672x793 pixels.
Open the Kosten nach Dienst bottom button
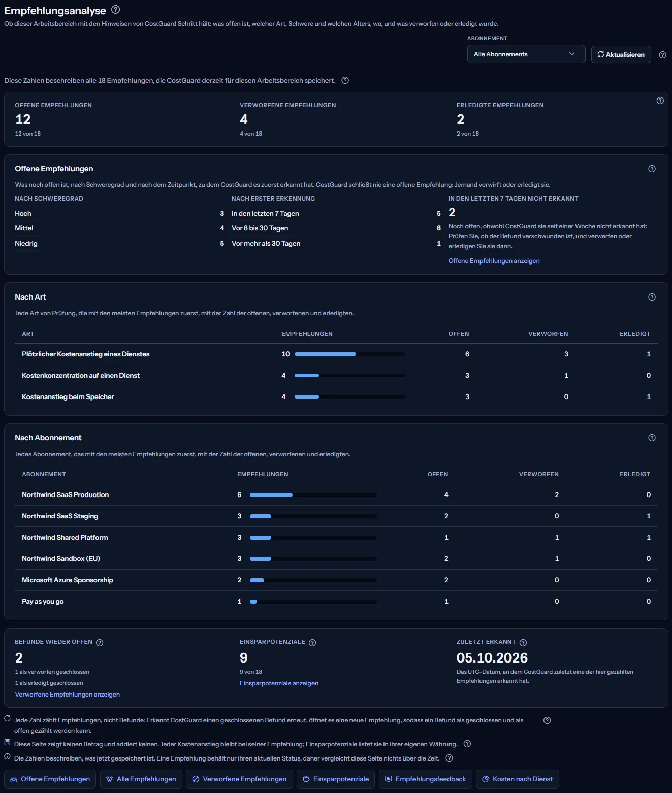[x=517, y=779]
